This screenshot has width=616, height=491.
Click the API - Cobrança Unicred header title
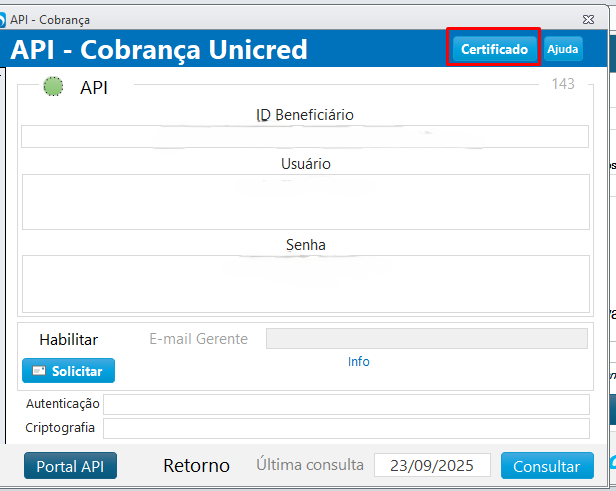point(159,50)
